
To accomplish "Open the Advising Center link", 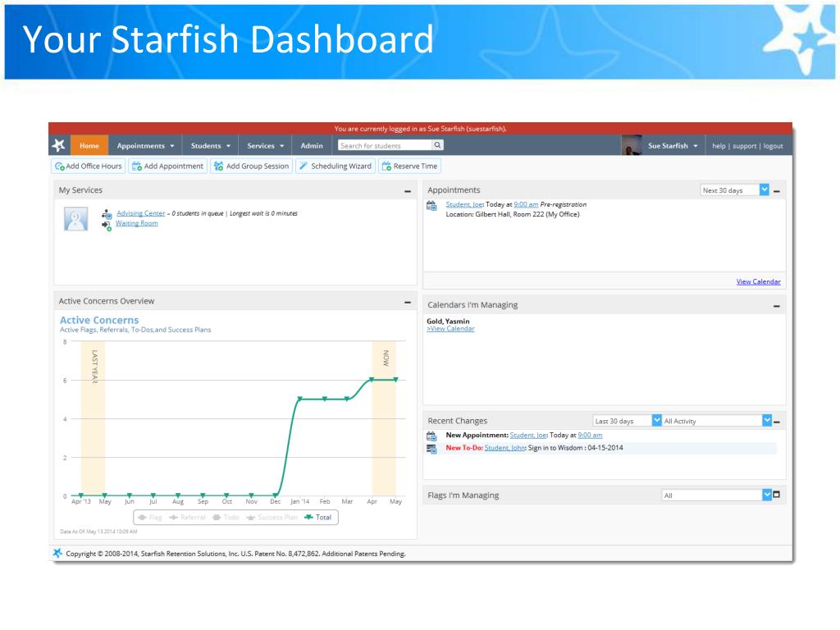I will (x=141, y=213).
